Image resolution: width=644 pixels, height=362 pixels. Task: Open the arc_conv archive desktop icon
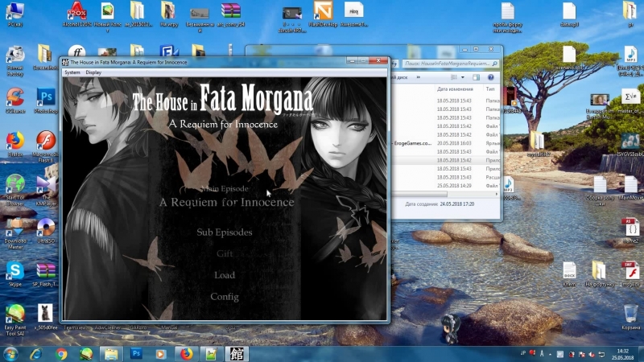click(230, 14)
